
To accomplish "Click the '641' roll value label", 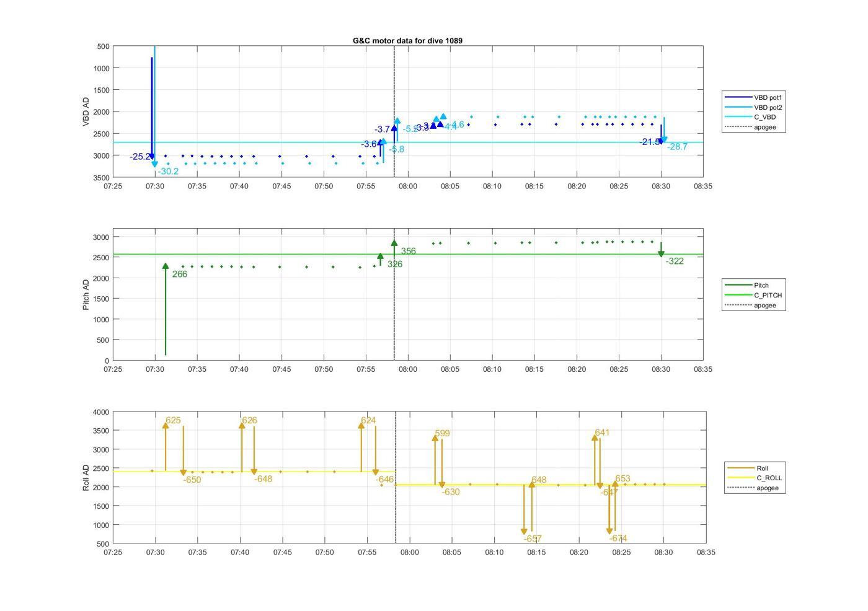I will click(602, 433).
